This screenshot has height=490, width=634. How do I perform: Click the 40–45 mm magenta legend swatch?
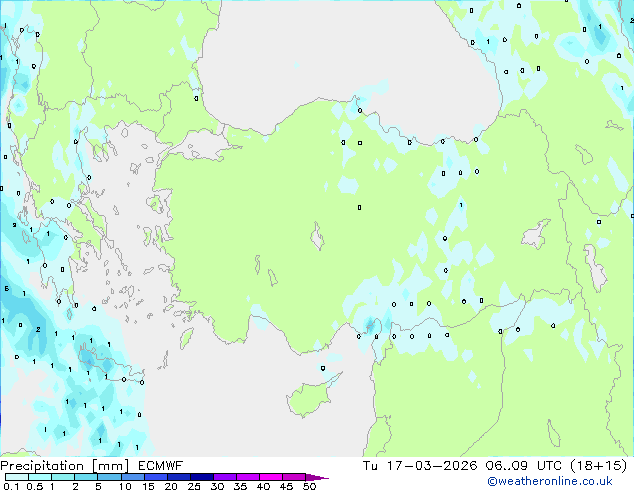pyautogui.click(x=271, y=477)
